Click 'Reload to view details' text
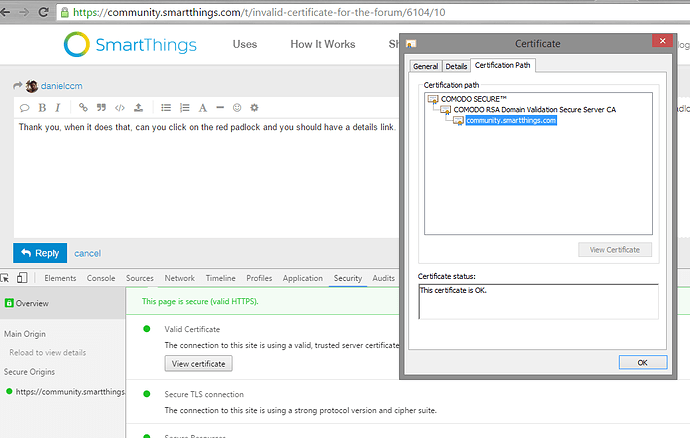 pos(48,353)
